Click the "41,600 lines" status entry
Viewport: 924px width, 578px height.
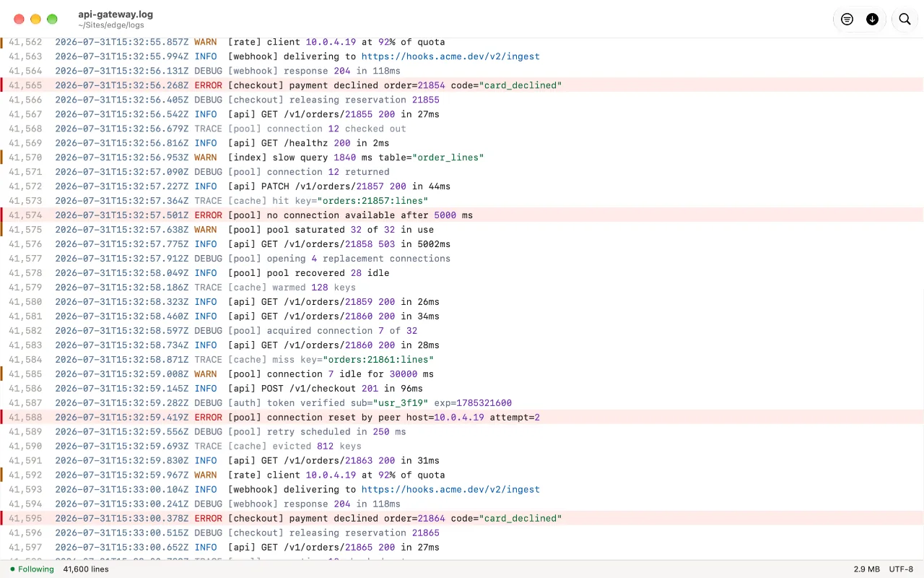(86, 569)
